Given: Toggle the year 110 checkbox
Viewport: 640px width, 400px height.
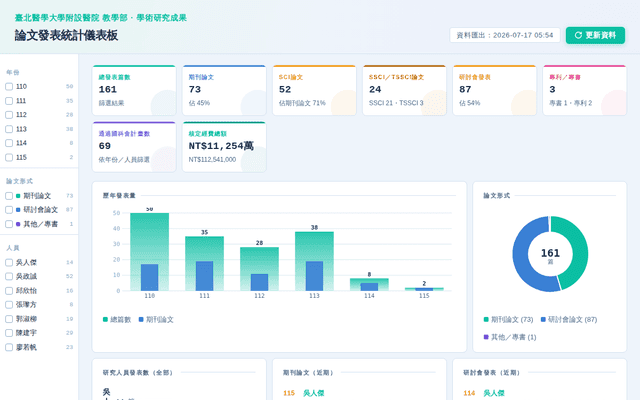Looking at the screenshot, I should click(9, 87).
